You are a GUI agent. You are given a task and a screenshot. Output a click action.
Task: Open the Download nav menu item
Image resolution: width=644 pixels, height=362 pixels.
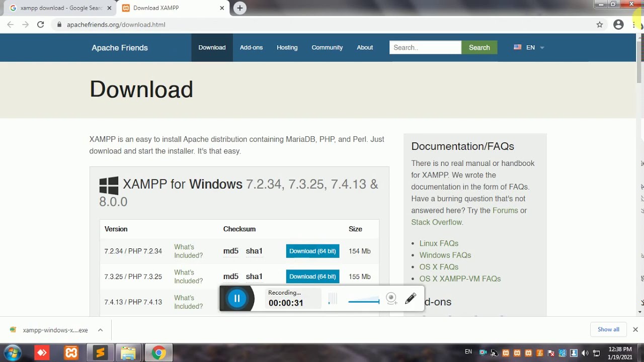pyautogui.click(x=212, y=47)
